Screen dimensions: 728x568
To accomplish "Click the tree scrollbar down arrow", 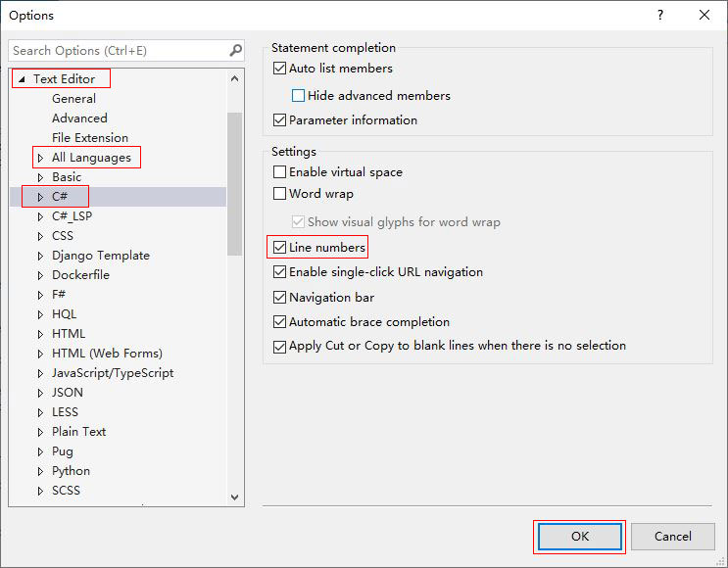I will [235, 497].
